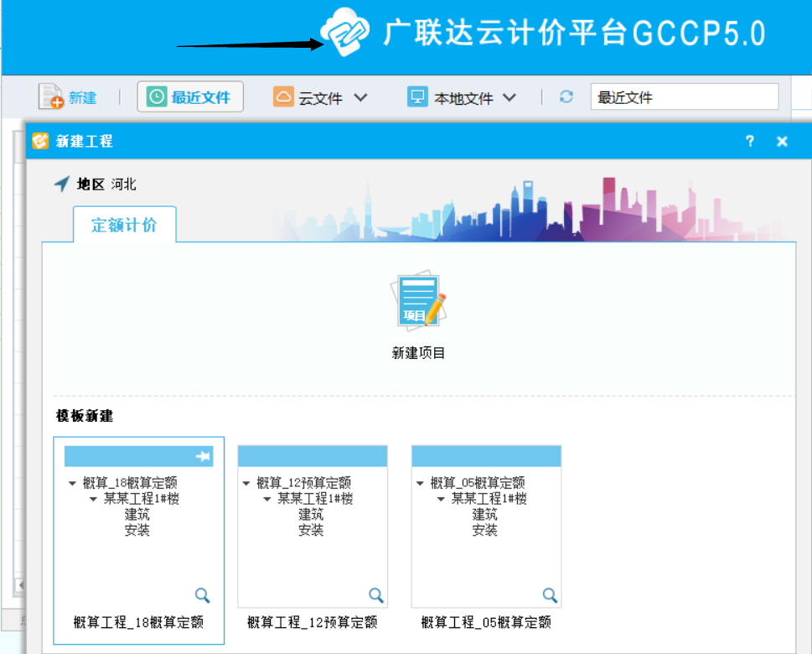Click the 地区 location arrow icon
The width and height of the screenshot is (812, 654).
62,184
